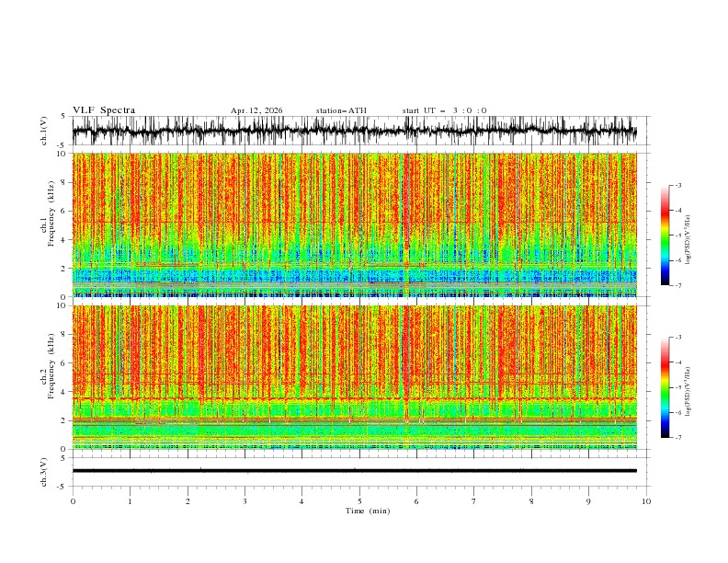Click the ch.1 color scale bar
The image size is (728, 563).
[x=665, y=236]
